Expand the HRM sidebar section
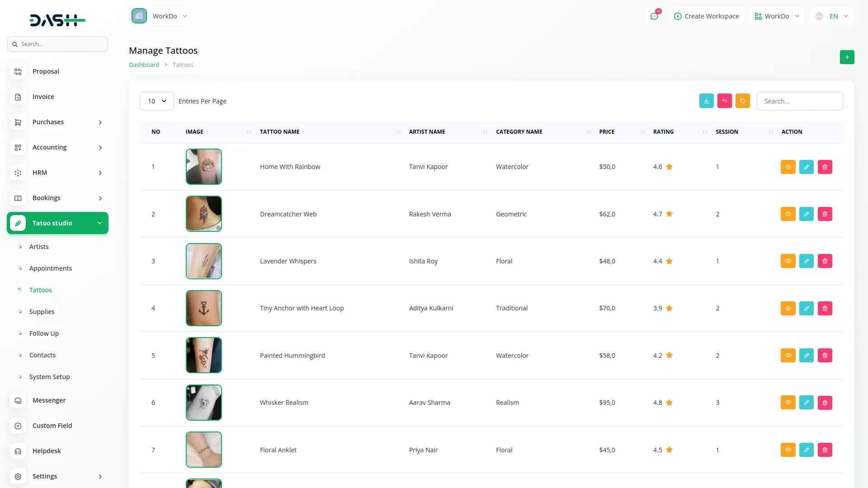Viewport: 868px width, 488px height. click(40, 172)
